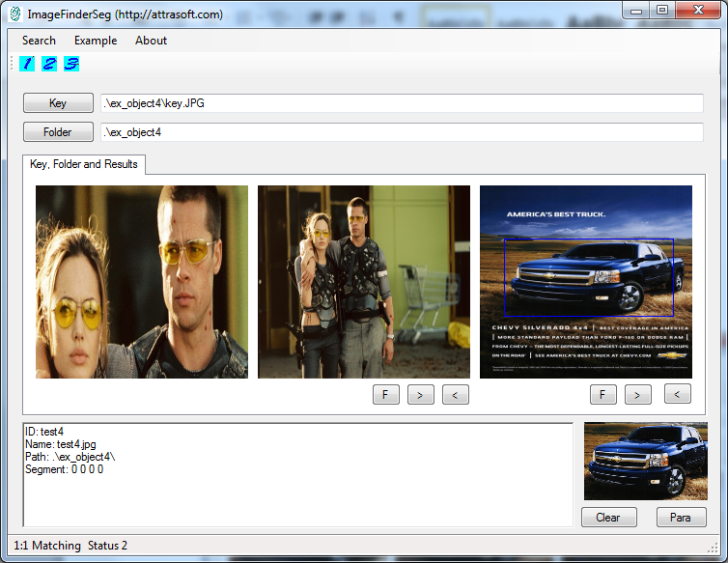Image resolution: width=728 pixels, height=563 pixels.
Task: Click the cropped truck thumbnail above the Clear button
Action: (x=645, y=461)
